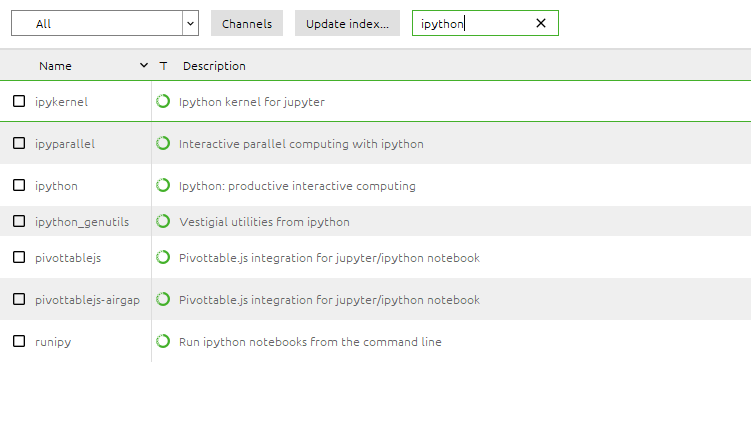751x427 pixels.
Task: Click the green status icon for ipykernel
Action: pyautogui.click(x=163, y=101)
